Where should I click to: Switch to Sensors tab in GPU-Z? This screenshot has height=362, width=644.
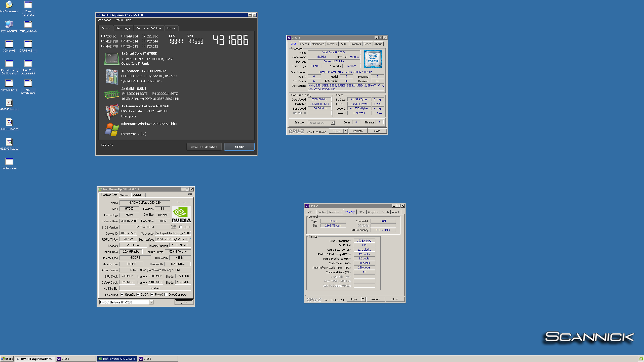[x=125, y=195]
